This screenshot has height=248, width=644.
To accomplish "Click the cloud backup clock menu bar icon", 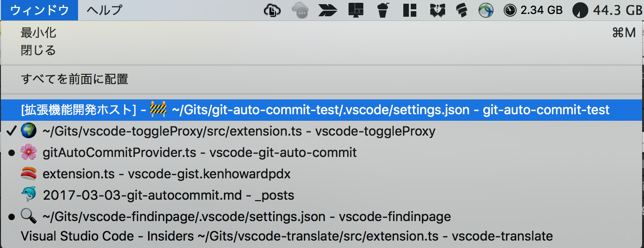I will (272, 10).
